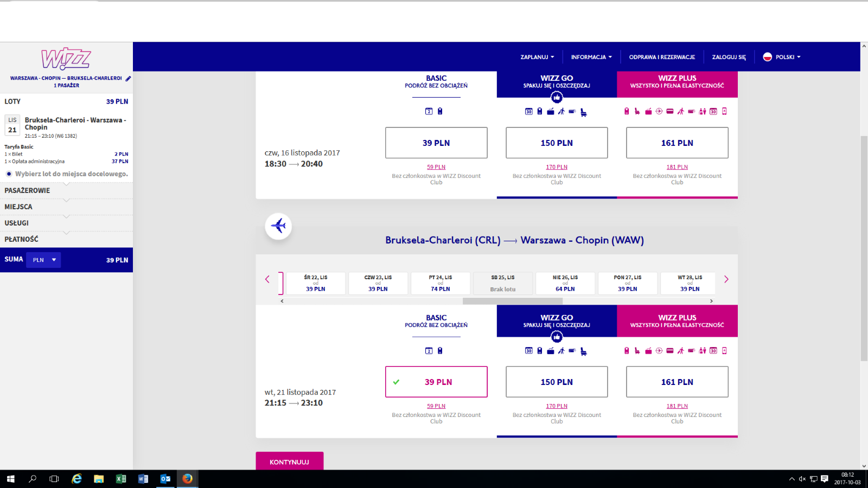
Task: Choose the 39 PLN Basic fare for the 16 listopada flight
Action: [x=436, y=143]
